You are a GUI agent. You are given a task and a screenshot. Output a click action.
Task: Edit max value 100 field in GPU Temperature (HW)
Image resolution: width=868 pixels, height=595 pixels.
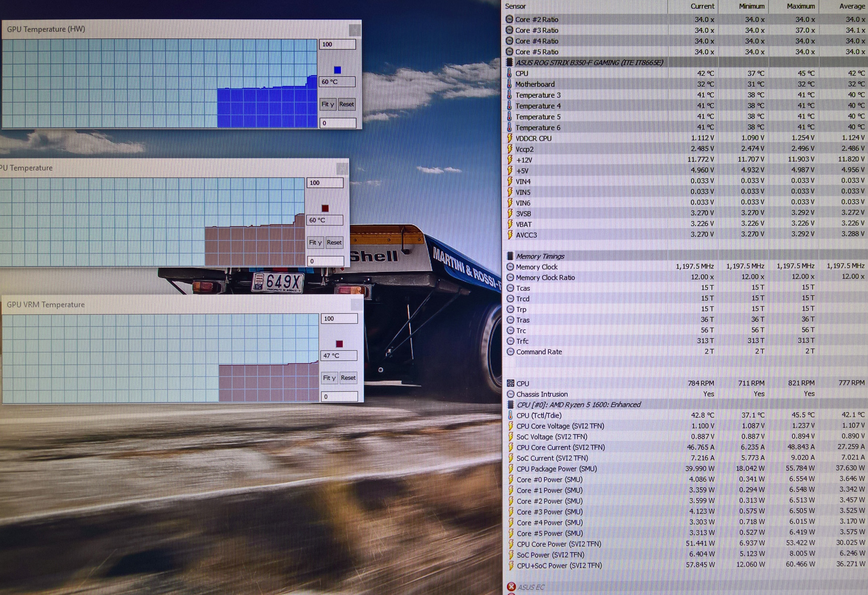pos(337,44)
